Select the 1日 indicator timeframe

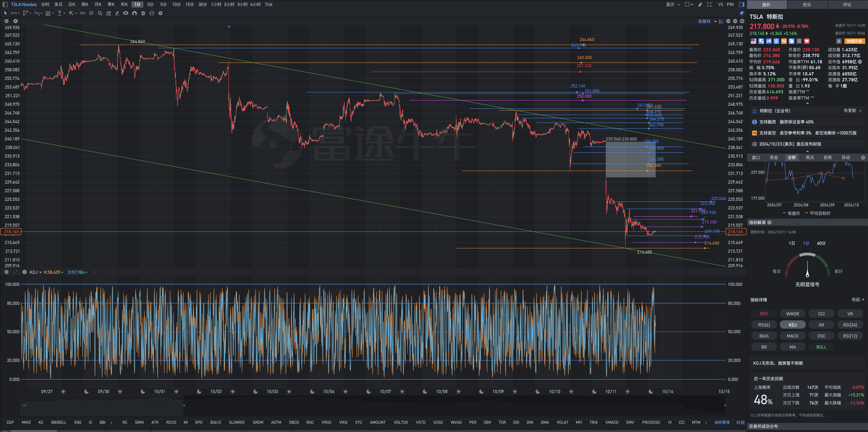(792, 243)
